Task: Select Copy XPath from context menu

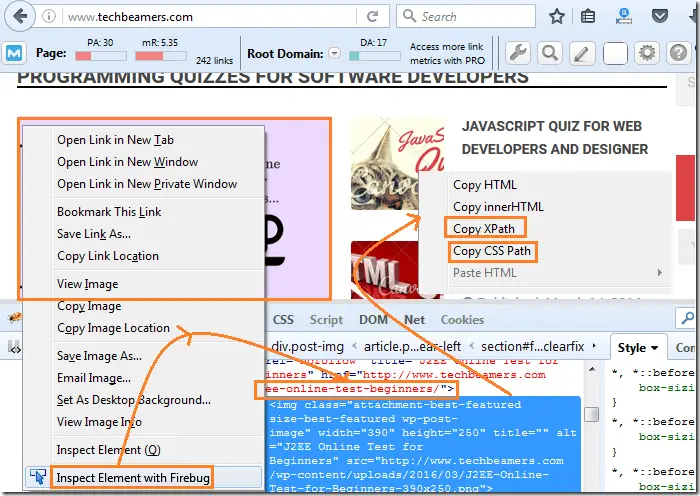Action: click(484, 229)
